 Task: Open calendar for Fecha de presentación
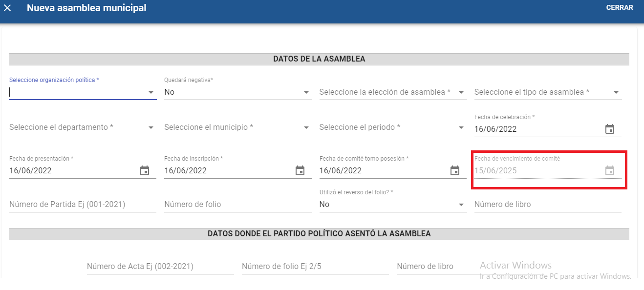click(145, 171)
